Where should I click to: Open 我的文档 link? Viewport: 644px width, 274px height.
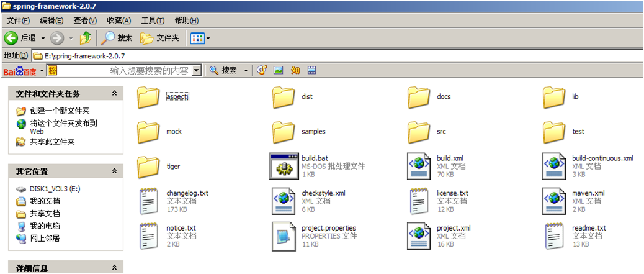(45, 201)
